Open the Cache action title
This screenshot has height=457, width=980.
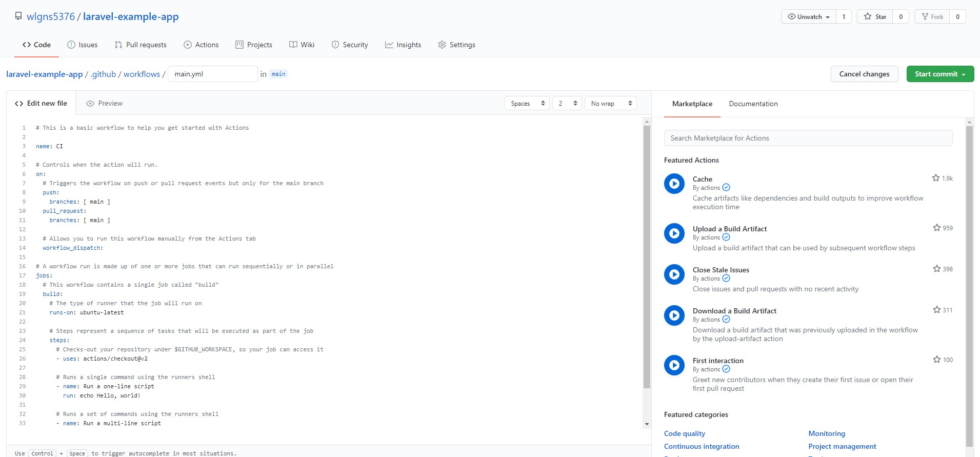702,179
